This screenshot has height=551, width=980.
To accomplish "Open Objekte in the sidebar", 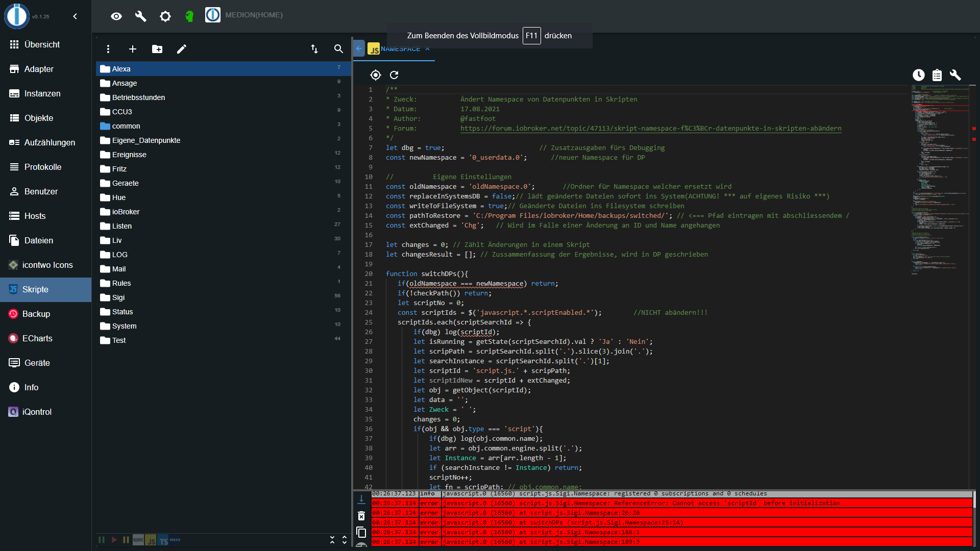I will pyautogui.click(x=46, y=118).
